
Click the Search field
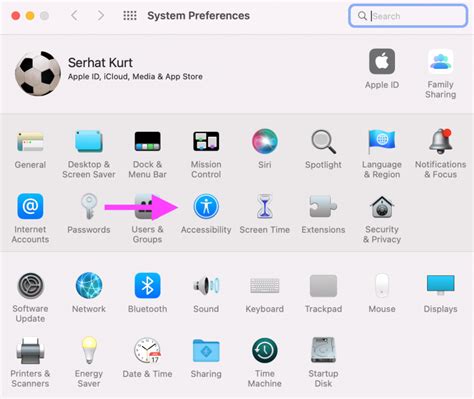pyautogui.click(x=408, y=16)
